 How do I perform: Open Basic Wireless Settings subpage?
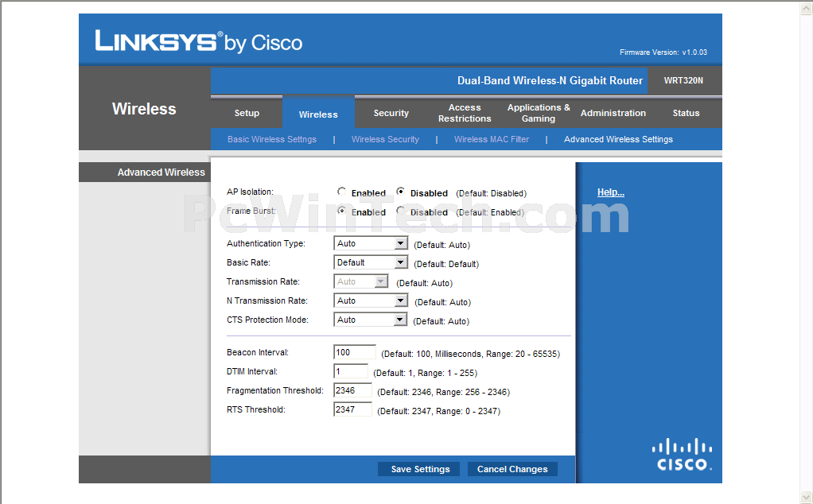(x=272, y=139)
